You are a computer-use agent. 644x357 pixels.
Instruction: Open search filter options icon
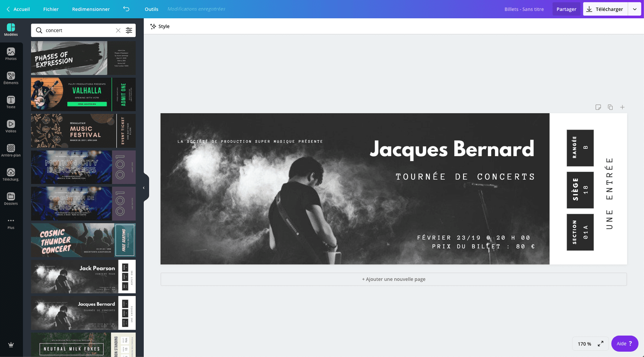pos(129,30)
